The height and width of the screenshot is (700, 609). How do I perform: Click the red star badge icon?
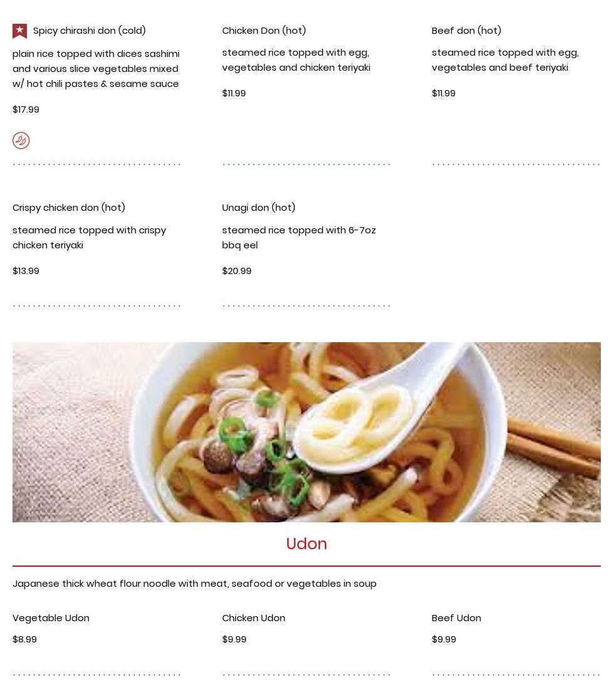[19, 31]
